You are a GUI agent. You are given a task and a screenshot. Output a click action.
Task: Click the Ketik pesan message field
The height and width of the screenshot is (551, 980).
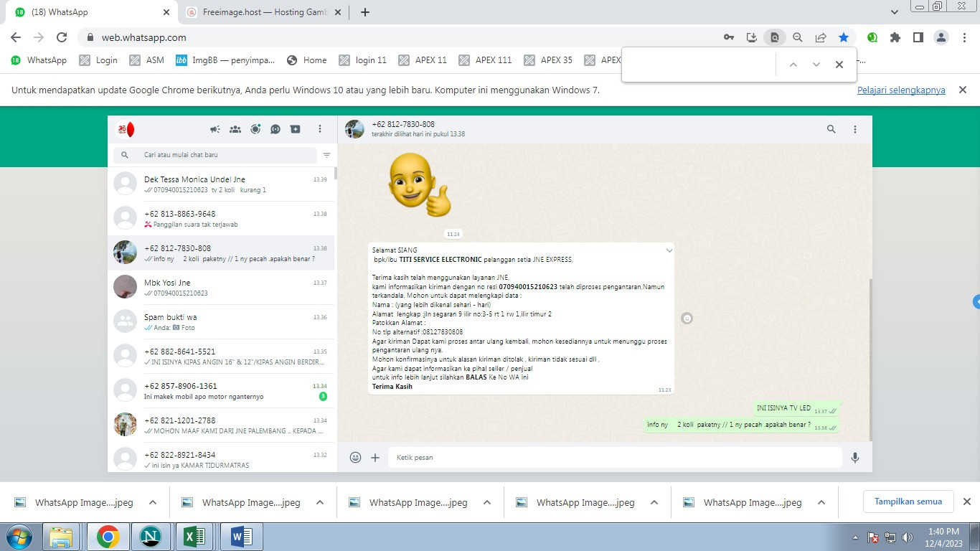tap(615, 458)
